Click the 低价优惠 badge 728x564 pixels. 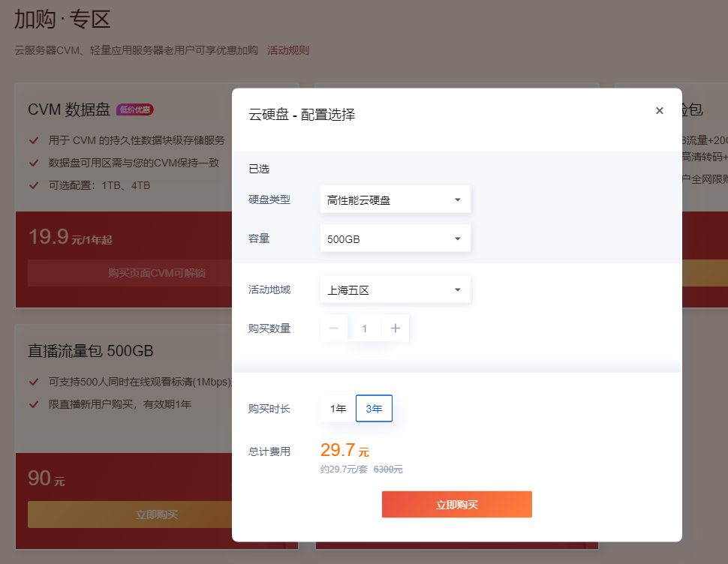coord(135,109)
